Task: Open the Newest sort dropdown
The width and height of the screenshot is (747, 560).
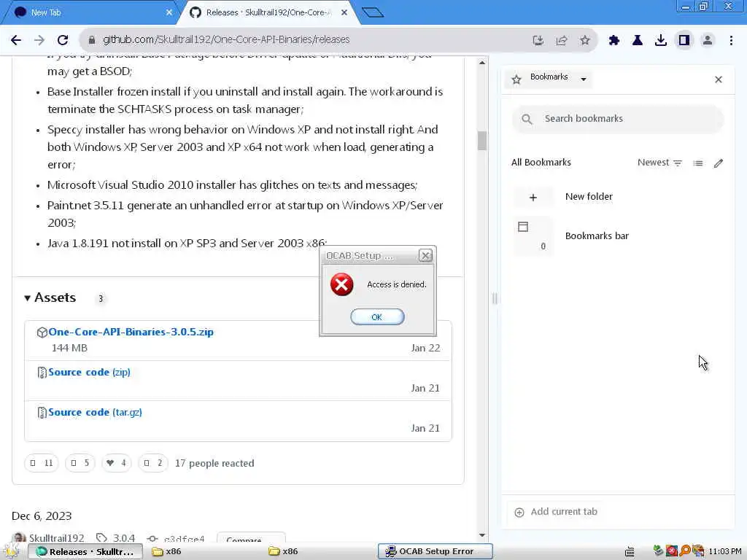Action: pos(659,163)
